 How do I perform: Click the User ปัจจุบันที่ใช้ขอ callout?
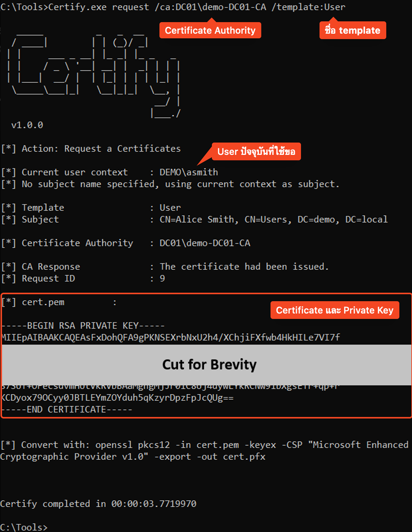[256, 152]
